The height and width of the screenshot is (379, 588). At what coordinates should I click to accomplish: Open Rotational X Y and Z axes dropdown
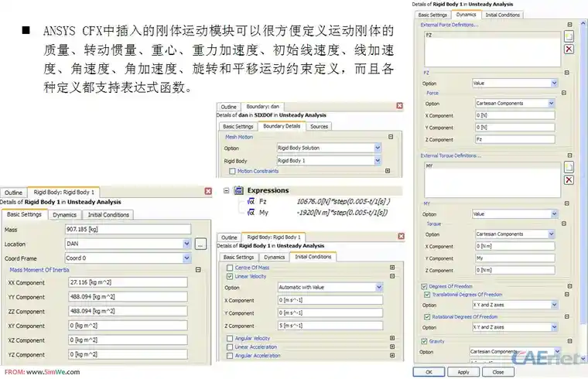[554, 327]
